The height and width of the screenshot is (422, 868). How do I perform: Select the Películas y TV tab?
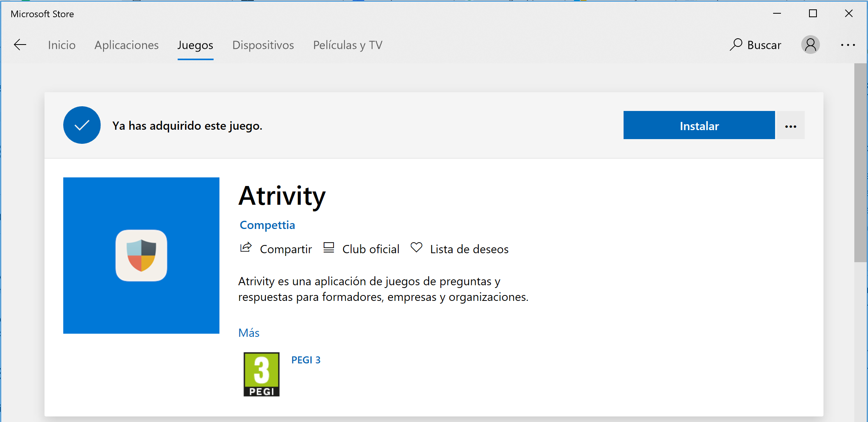tap(348, 45)
